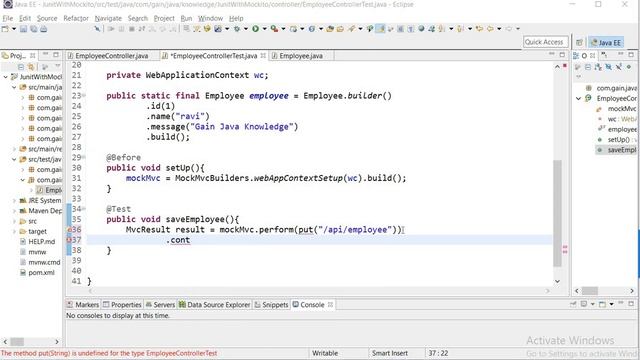Click the Outline horizontal scrollbar thumb
Viewport: 640px width, 360px height.
pos(589,291)
